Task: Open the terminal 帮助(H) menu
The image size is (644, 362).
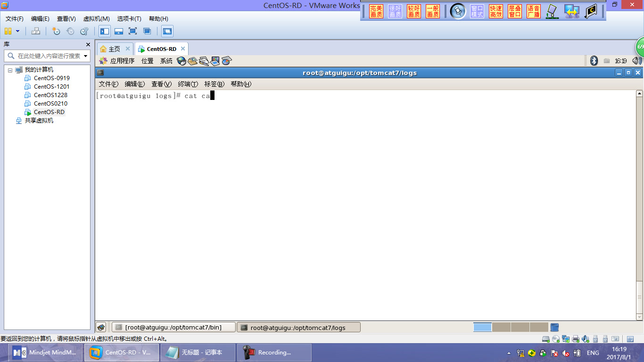Action: [241, 84]
